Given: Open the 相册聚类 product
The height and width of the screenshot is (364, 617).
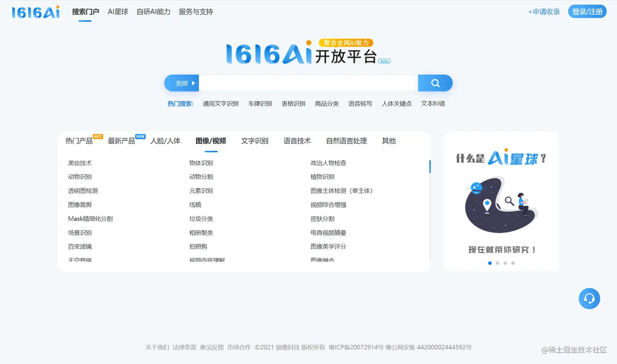Looking at the screenshot, I should click(x=201, y=233).
